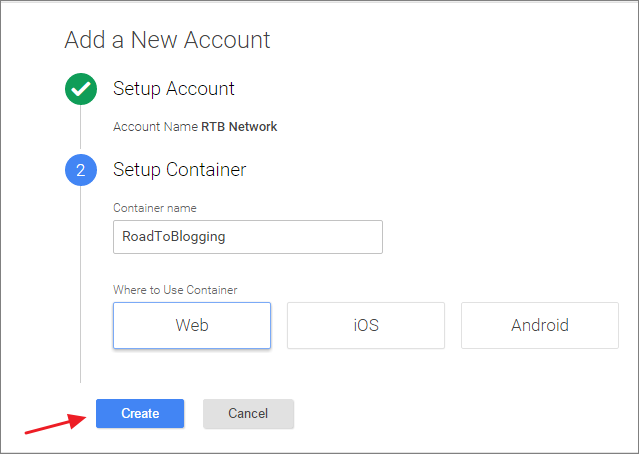Viewport: 639px width, 454px height.
Task: Click the green checkmark step icon
Action: click(x=80, y=89)
